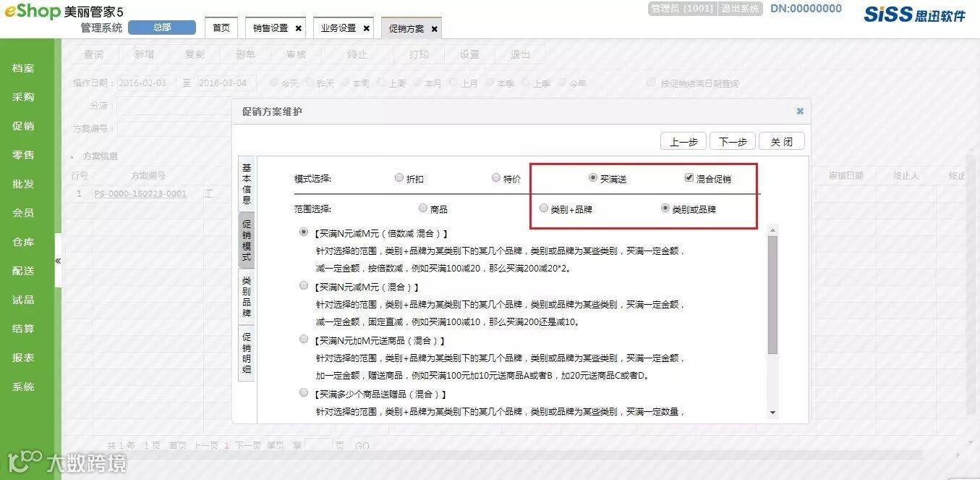The height and width of the screenshot is (480, 980).
Task: Switch to the 销售设置 tab
Action: [x=270, y=28]
